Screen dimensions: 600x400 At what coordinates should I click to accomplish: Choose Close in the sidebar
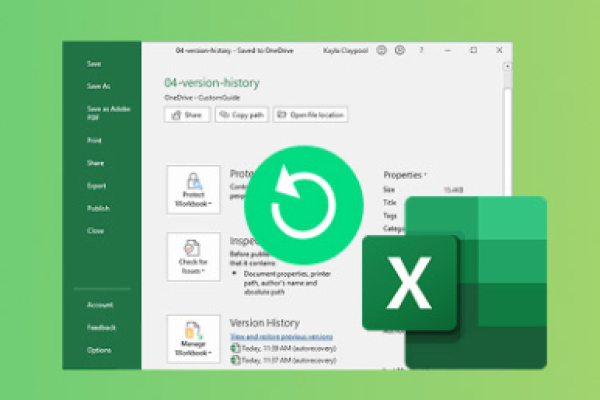click(x=95, y=230)
